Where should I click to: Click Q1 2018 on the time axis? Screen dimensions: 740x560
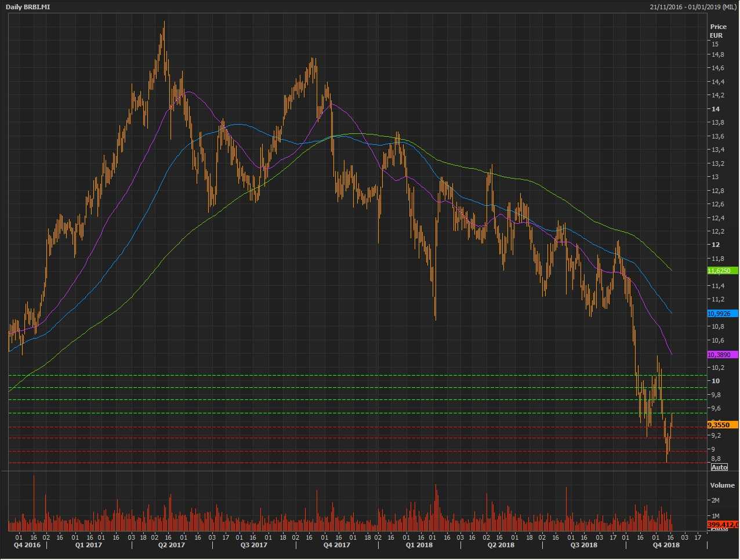(x=419, y=545)
